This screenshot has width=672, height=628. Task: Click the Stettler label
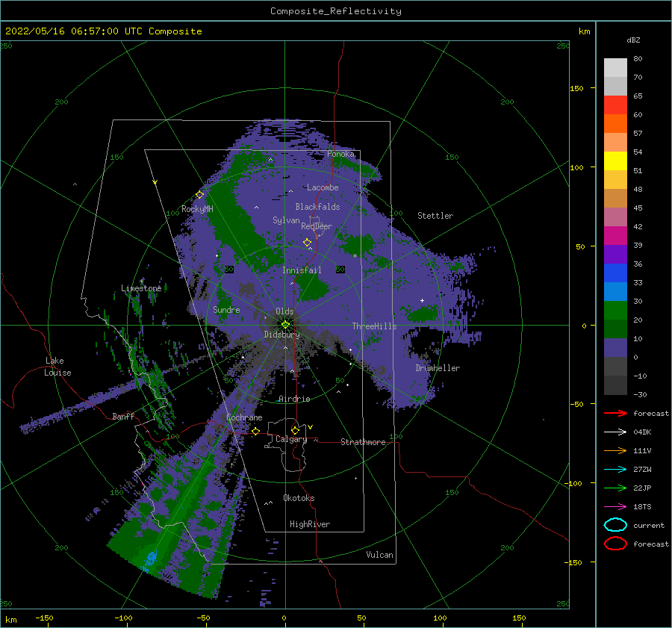435,216
